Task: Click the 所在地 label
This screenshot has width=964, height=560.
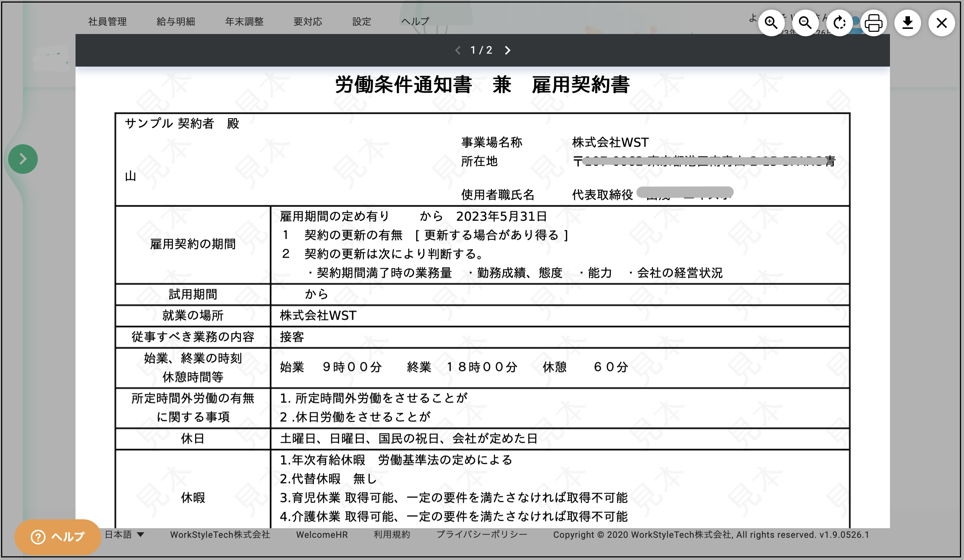Action: [479, 161]
